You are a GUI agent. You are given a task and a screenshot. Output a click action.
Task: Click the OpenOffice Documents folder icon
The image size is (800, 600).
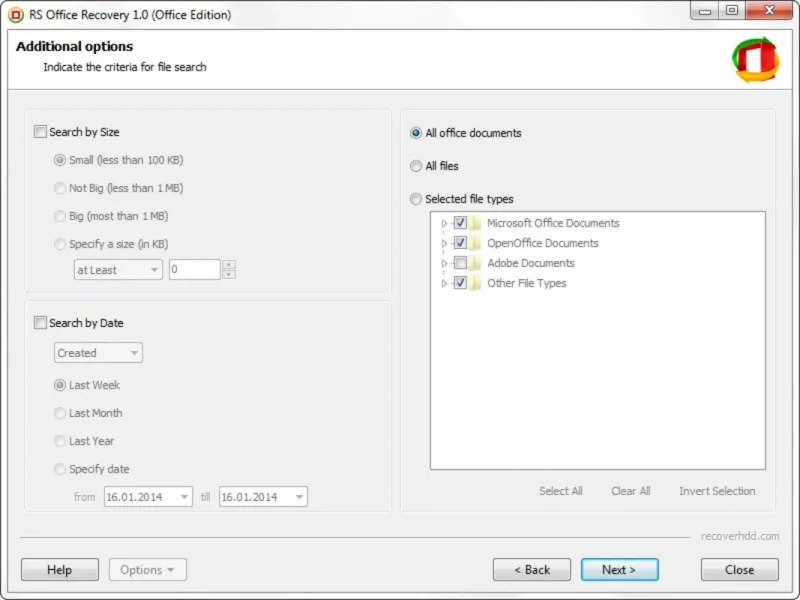coord(475,243)
